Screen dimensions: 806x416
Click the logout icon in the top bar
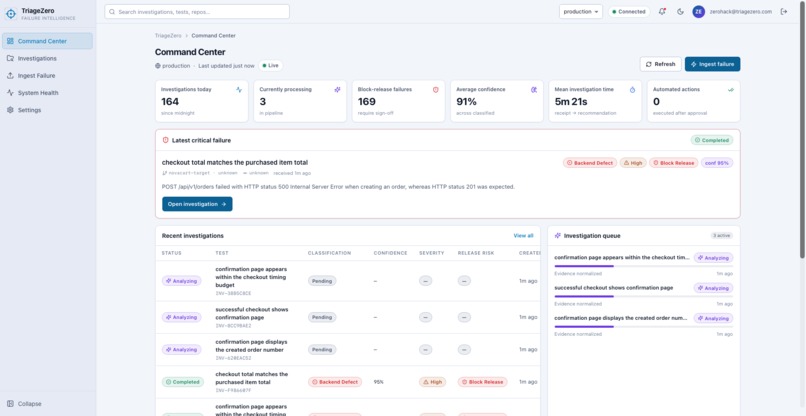pos(784,11)
